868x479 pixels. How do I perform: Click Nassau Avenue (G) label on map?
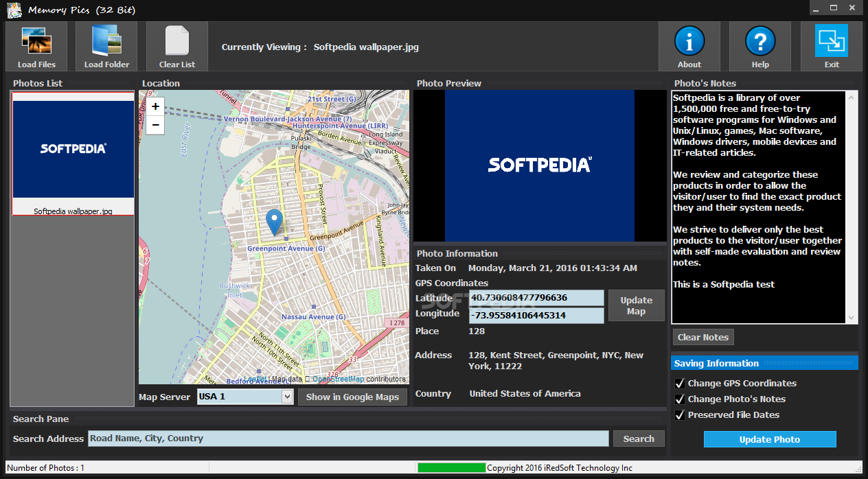(314, 317)
